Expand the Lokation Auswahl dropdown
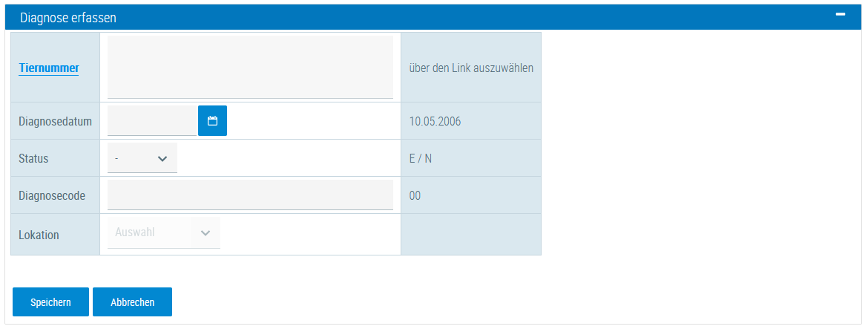 [164, 232]
